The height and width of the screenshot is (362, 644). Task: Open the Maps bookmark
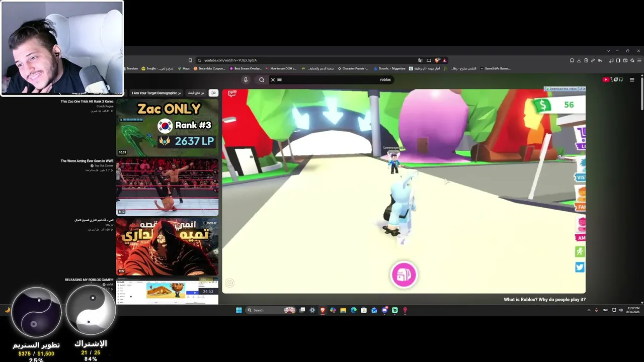pyautogui.click(x=184, y=68)
